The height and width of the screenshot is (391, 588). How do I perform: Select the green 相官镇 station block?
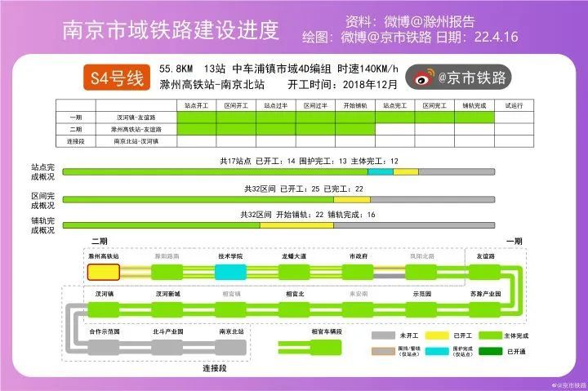click(230, 310)
